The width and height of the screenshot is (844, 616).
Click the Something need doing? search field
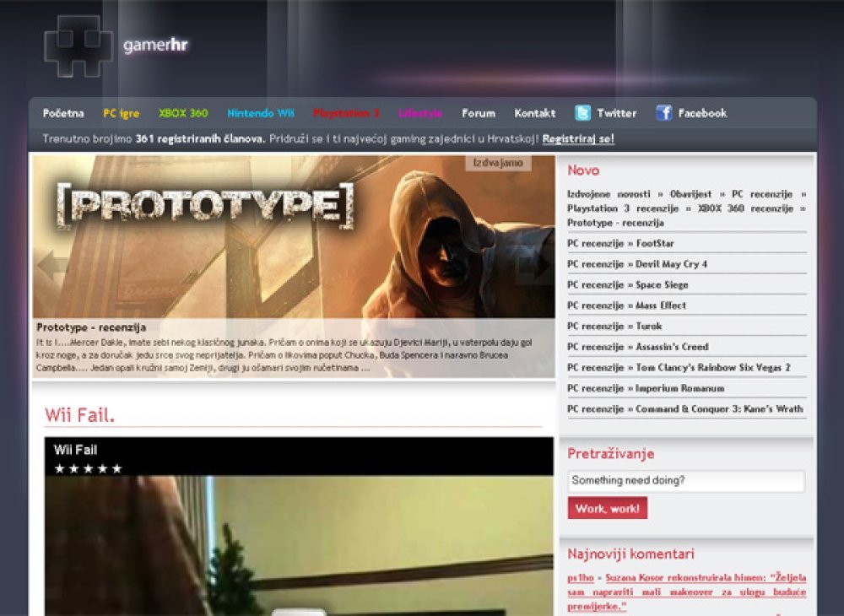pyautogui.click(x=686, y=481)
